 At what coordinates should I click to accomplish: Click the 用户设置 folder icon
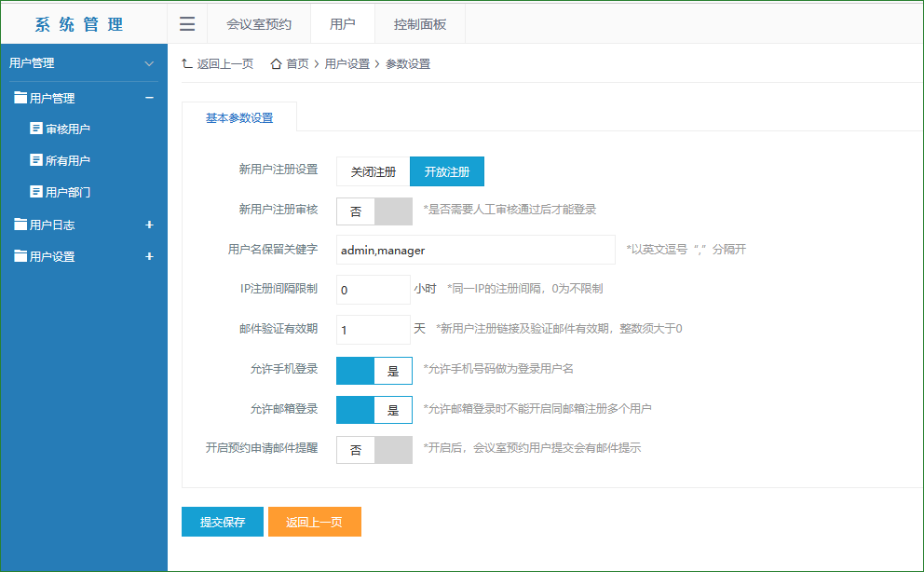tap(20, 256)
